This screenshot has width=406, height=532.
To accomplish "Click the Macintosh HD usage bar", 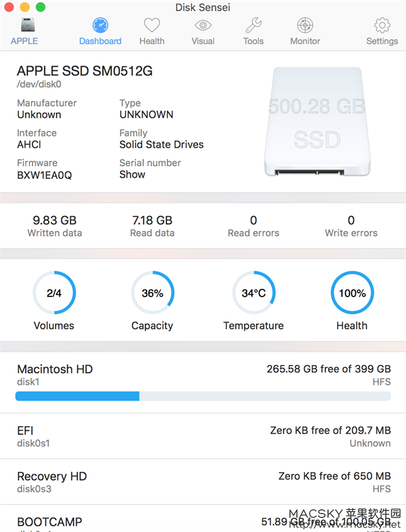I will coord(203,396).
